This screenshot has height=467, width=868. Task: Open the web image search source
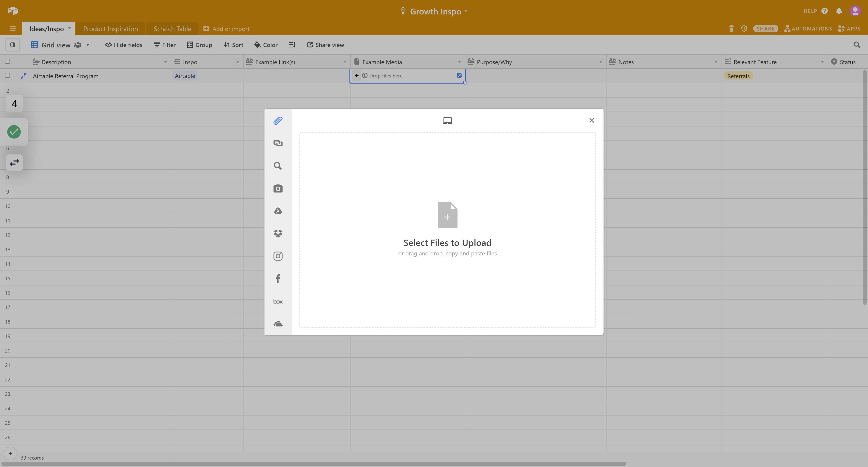tap(278, 166)
